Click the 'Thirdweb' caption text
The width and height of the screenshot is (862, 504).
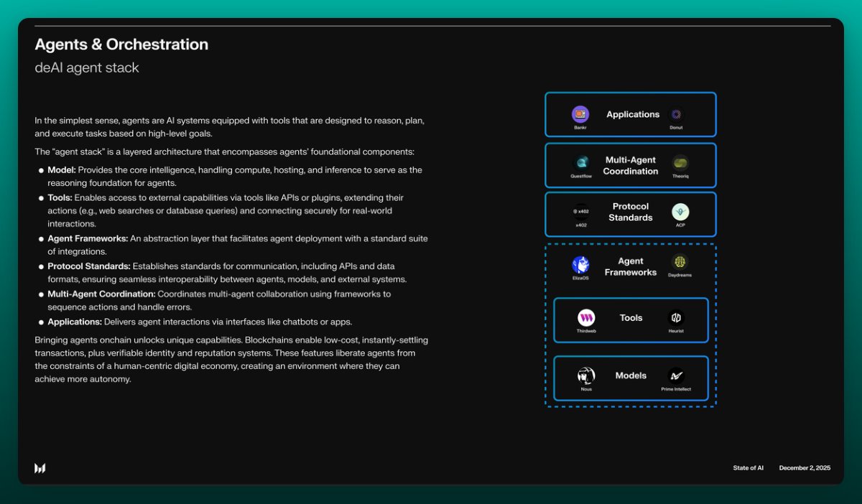coord(586,331)
